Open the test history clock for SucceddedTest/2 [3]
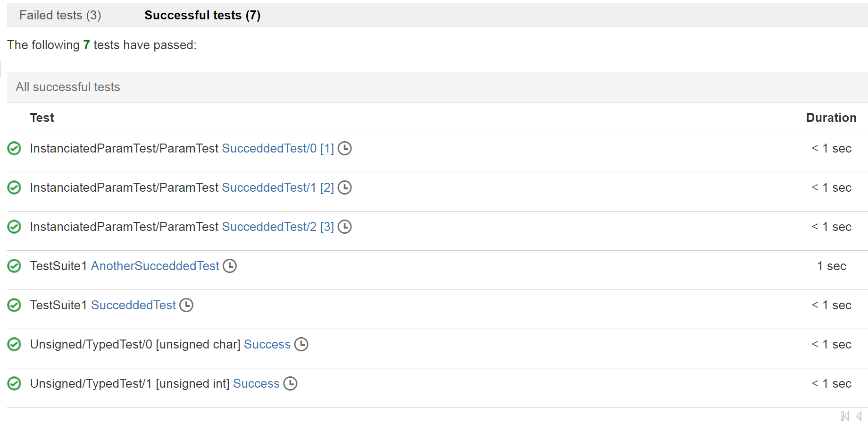This screenshot has height=425, width=868. coord(345,227)
